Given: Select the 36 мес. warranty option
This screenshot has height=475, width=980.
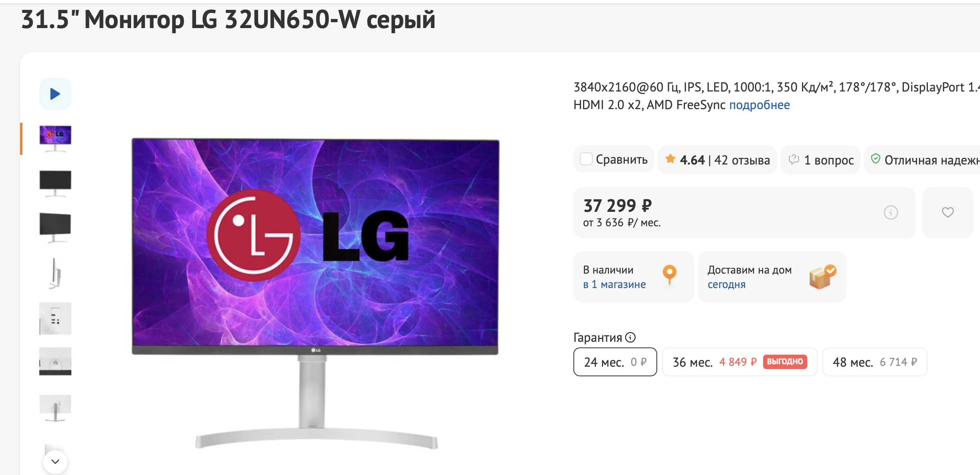Looking at the screenshot, I should tap(739, 362).
